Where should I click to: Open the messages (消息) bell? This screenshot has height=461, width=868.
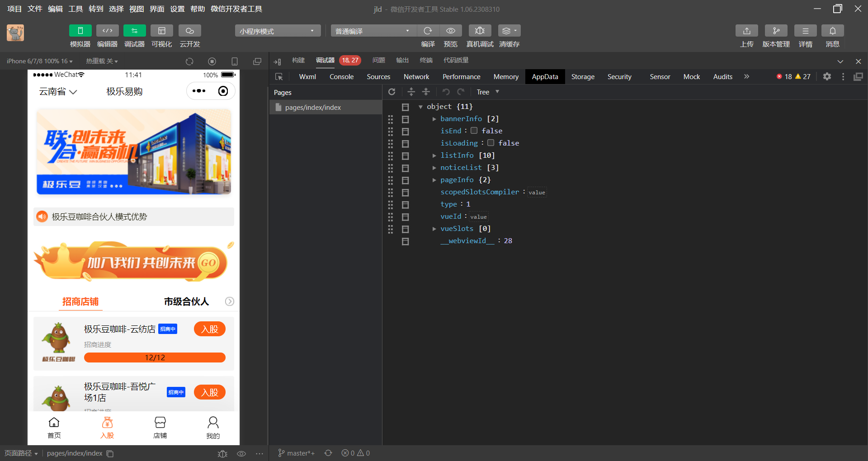coord(833,31)
